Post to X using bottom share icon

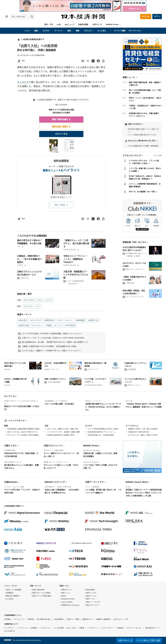[93, 219]
